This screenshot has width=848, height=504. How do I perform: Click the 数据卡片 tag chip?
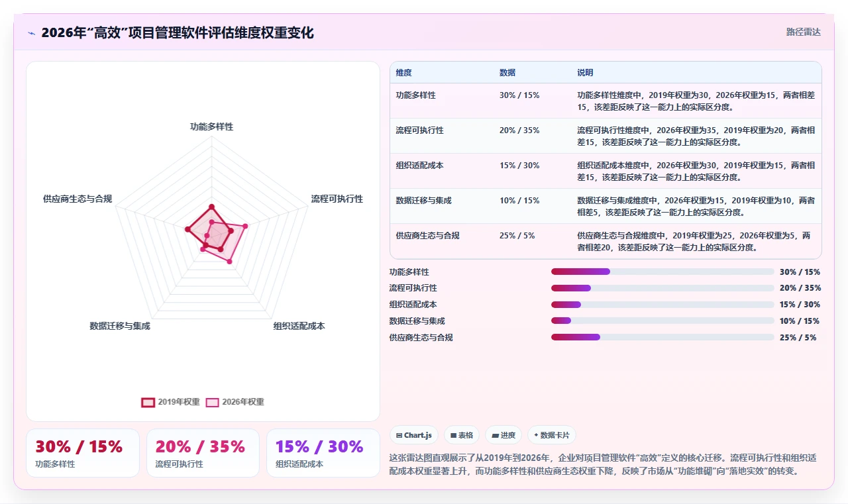[551, 435]
